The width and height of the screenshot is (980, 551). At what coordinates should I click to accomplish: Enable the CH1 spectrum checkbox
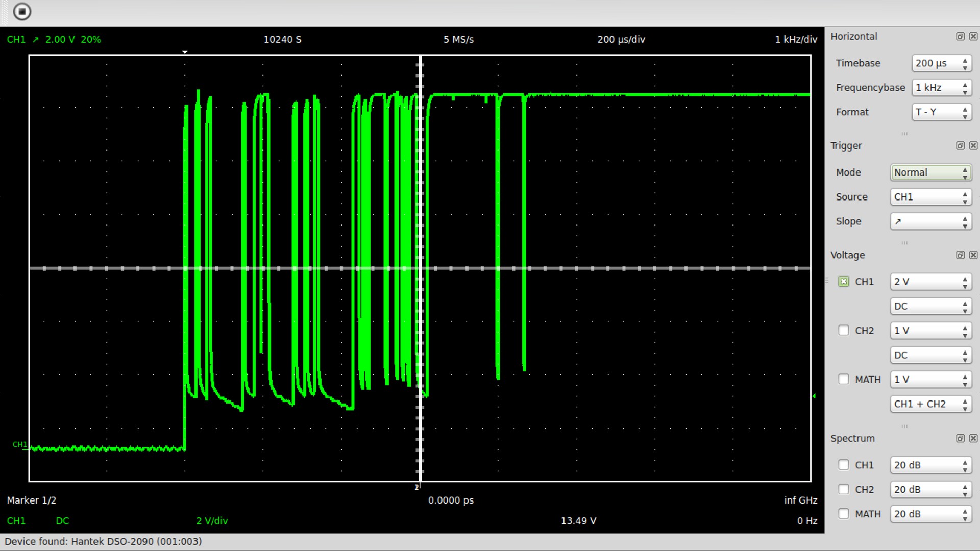pos(844,465)
